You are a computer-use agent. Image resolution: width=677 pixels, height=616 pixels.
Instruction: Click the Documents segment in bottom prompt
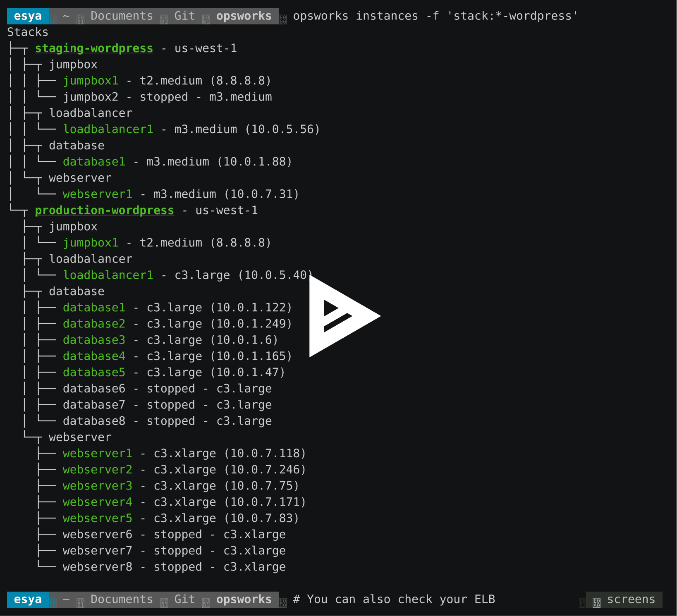(122, 599)
